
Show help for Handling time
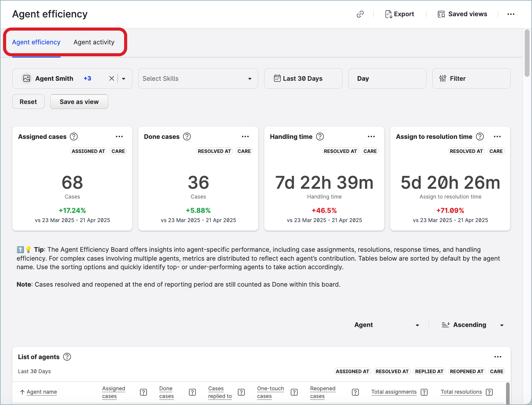click(x=320, y=136)
